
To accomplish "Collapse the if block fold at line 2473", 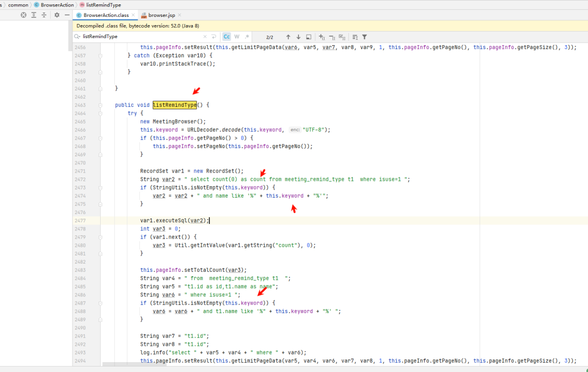I will pyautogui.click(x=100, y=188).
